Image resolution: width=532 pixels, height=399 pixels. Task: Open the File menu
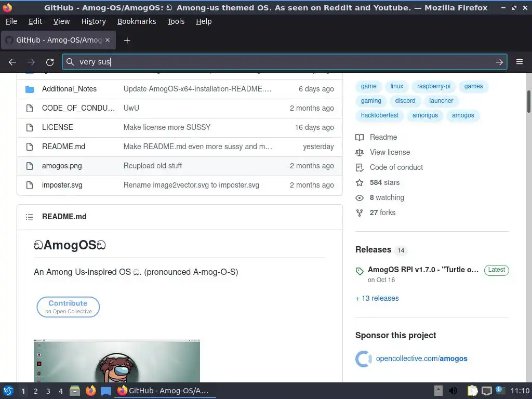tap(11, 21)
